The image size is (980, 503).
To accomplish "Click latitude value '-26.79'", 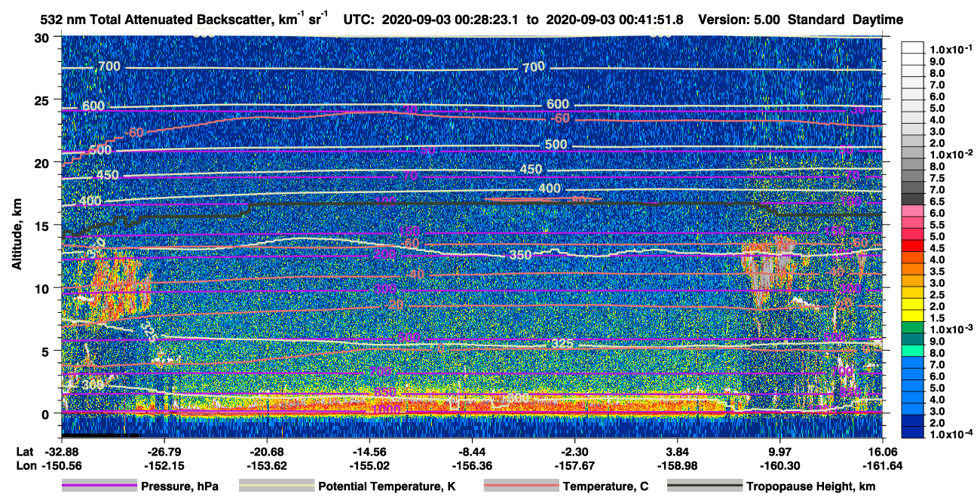I will click(163, 452).
